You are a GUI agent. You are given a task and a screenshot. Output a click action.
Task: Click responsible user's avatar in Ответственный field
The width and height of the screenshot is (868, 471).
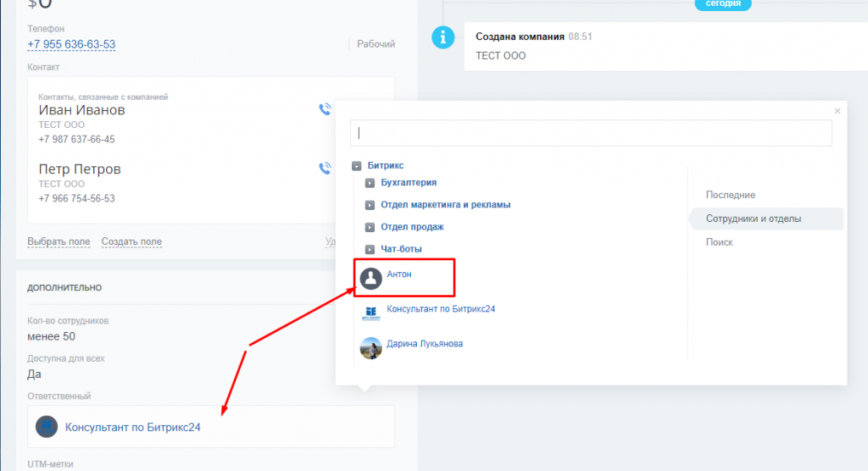coord(47,427)
